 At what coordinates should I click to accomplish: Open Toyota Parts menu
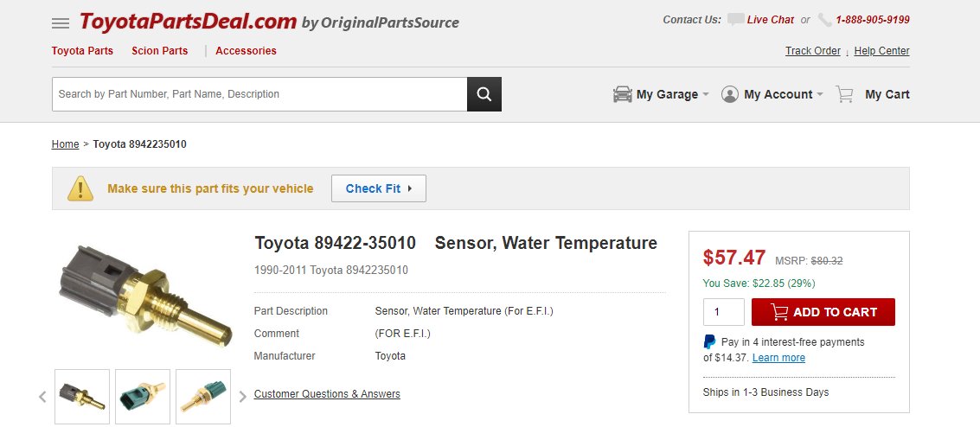click(x=82, y=51)
